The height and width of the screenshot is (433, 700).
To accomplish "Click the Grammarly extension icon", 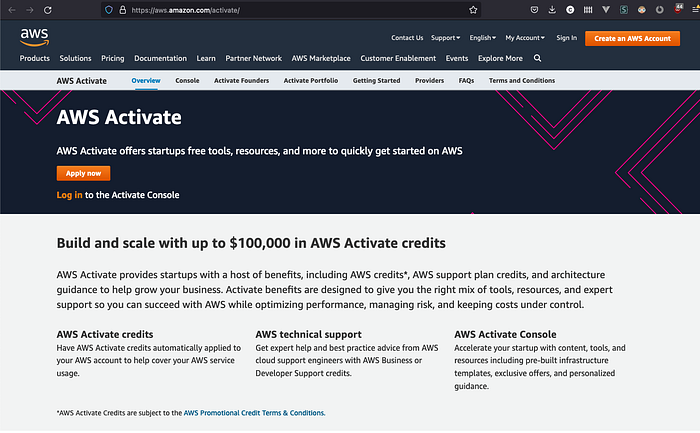I will coord(570,10).
